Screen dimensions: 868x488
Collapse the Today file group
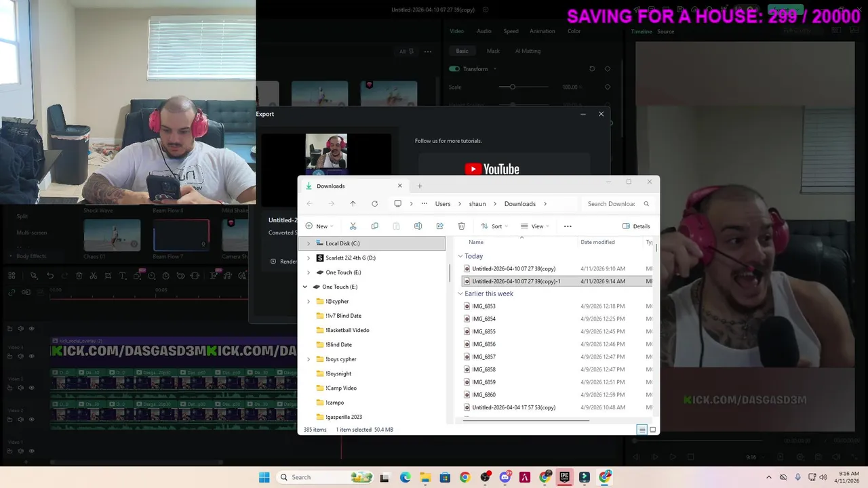point(460,256)
